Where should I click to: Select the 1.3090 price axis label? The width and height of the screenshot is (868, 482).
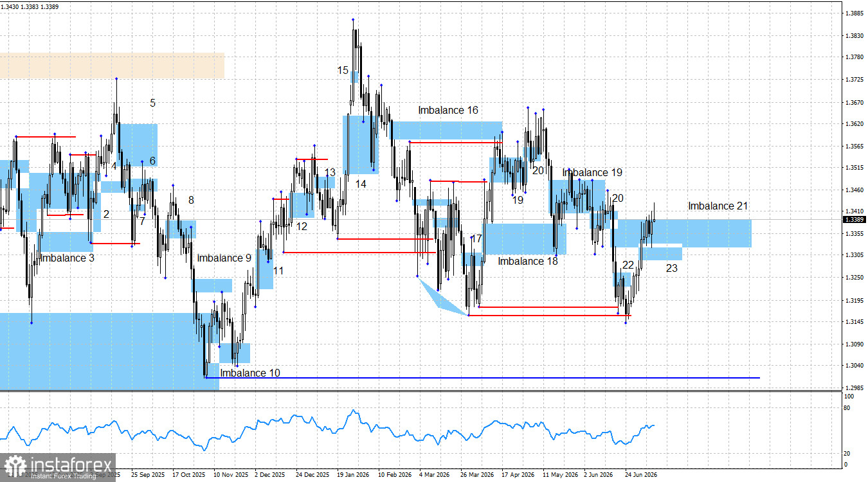(854, 344)
